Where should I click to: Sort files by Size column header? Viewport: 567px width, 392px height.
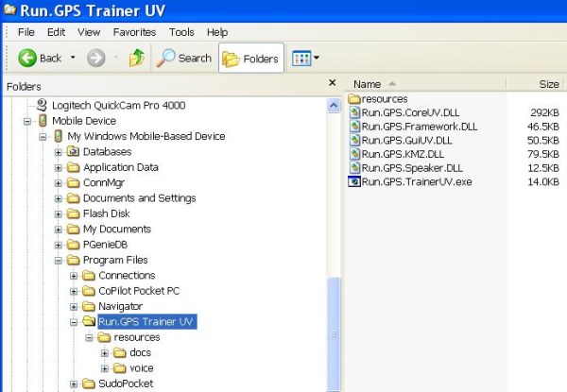point(548,84)
